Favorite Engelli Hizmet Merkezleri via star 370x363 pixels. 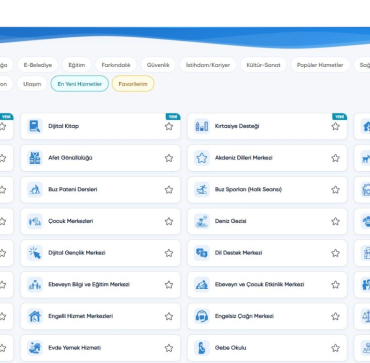point(169,316)
